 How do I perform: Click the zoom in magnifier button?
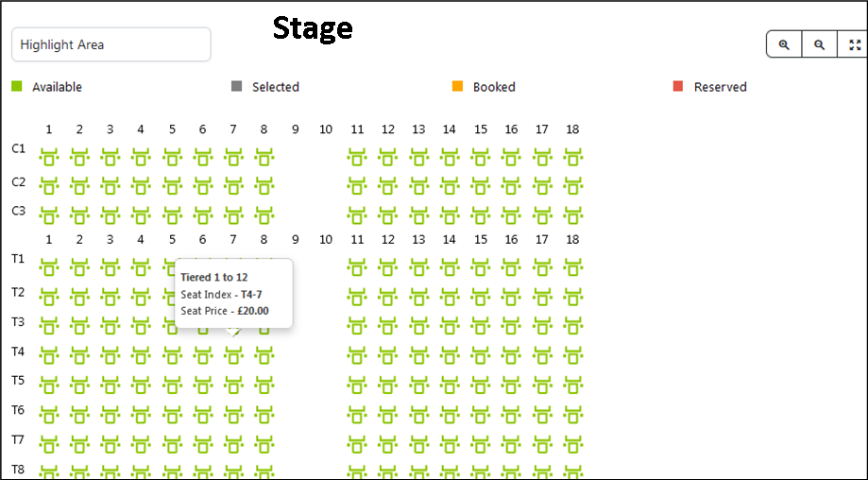(x=784, y=44)
